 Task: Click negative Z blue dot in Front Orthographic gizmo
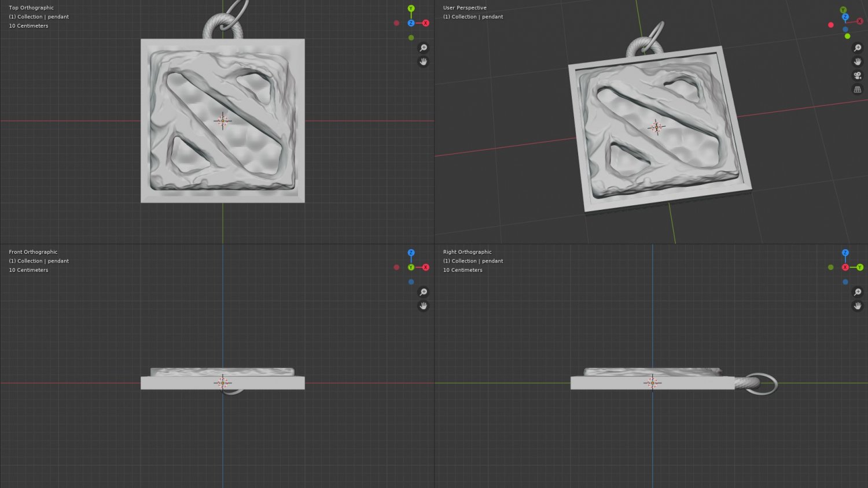tap(411, 282)
